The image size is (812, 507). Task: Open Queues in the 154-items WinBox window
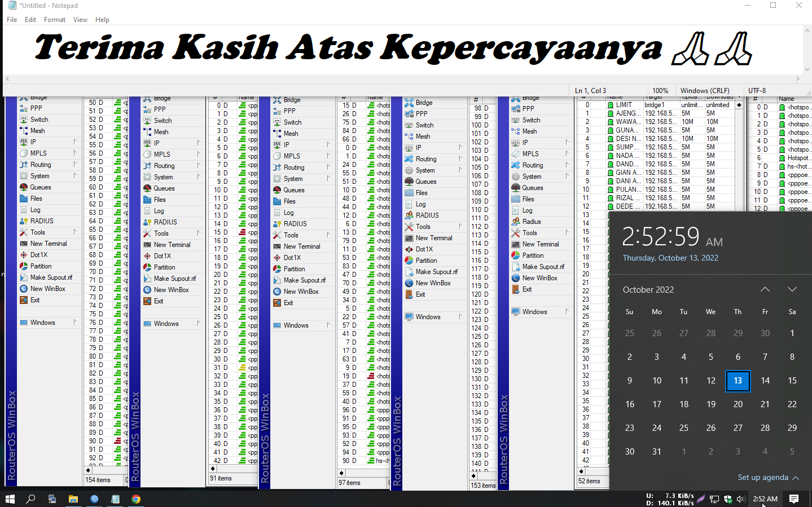pos(40,187)
